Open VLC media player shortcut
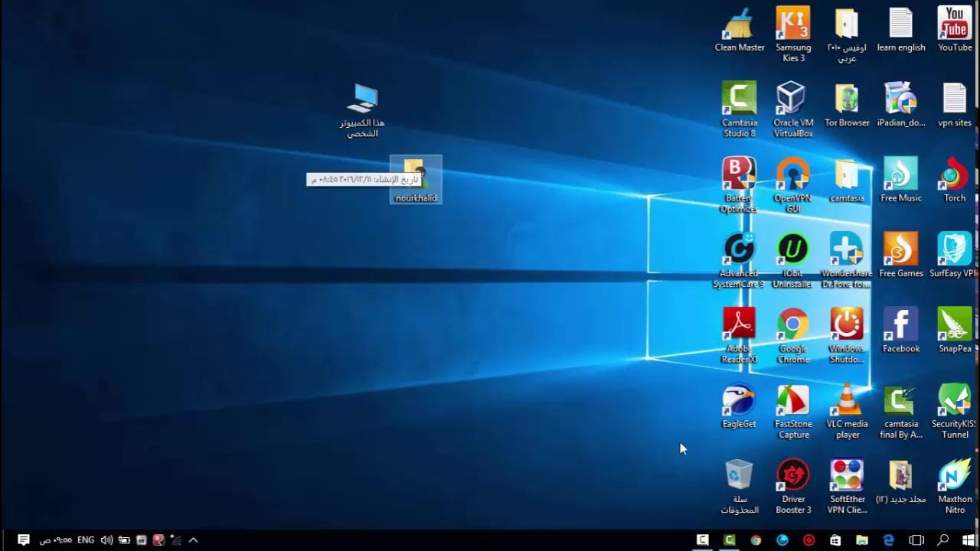The height and width of the screenshot is (551, 980). 847,411
